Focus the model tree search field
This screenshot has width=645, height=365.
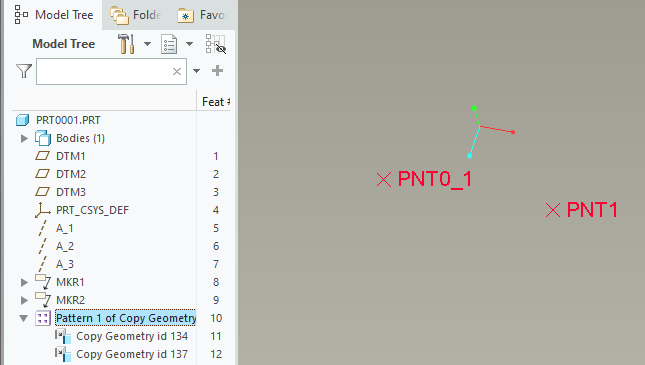click(x=111, y=72)
